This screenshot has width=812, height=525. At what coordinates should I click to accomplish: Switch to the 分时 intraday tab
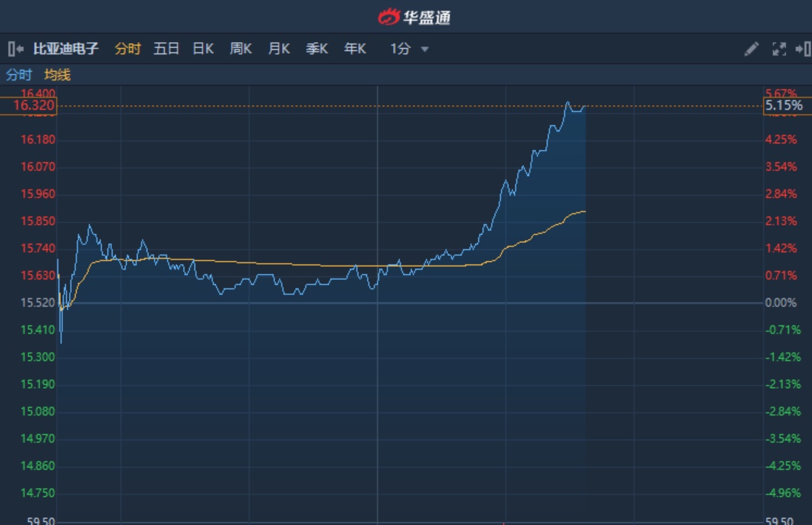coord(128,49)
